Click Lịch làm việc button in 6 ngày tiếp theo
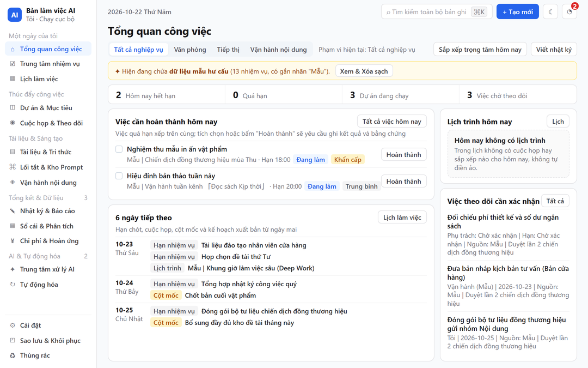588x368 pixels. click(402, 218)
